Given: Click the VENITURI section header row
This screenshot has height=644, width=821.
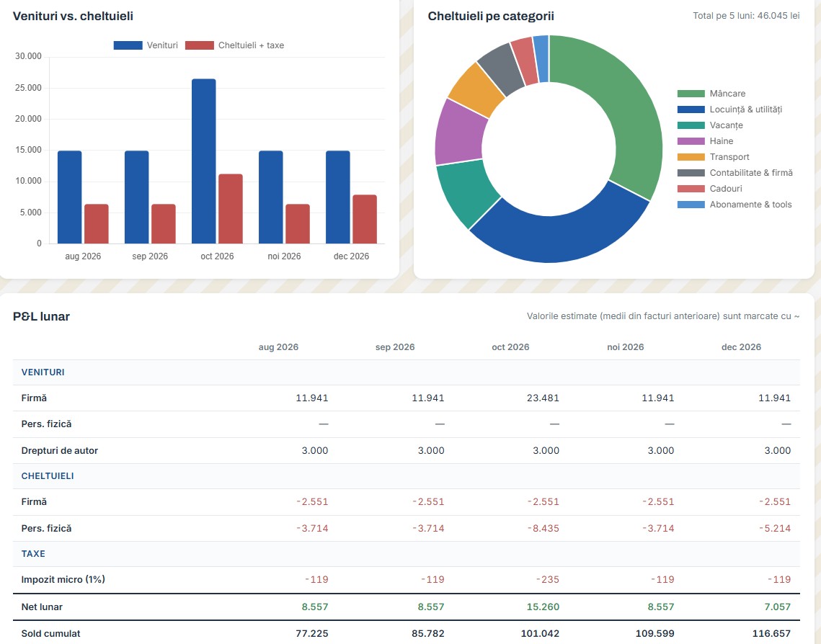Looking at the screenshot, I should coord(407,372).
